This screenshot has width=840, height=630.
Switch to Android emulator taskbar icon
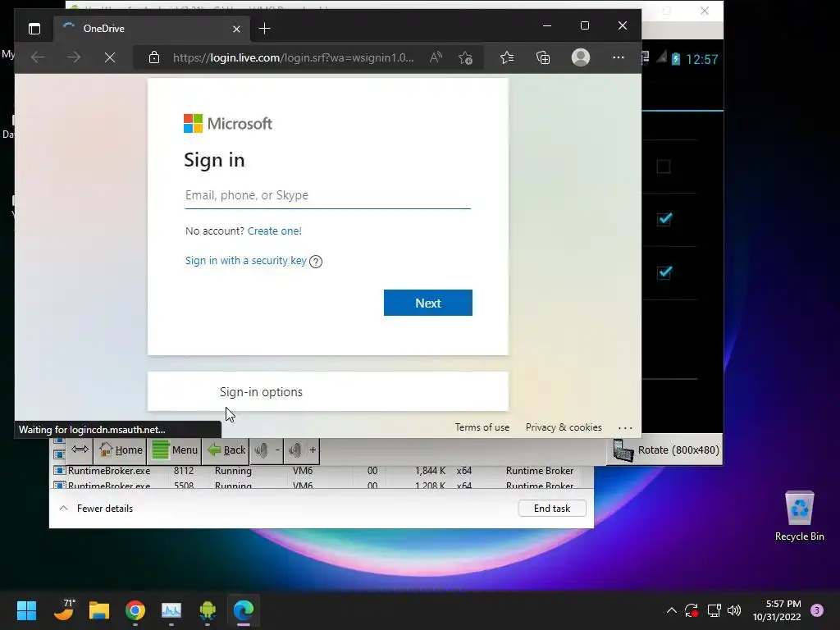[x=208, y=610]
